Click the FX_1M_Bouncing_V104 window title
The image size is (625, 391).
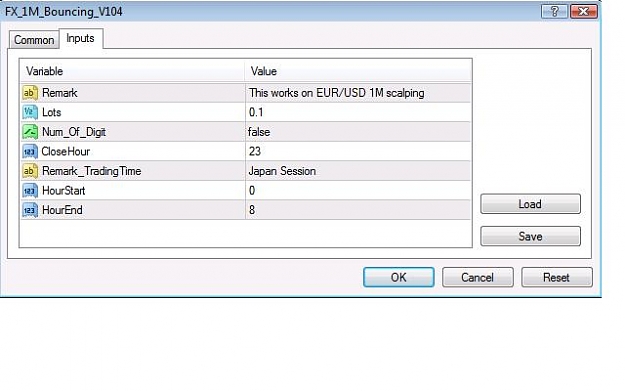[x=64, y=12]
